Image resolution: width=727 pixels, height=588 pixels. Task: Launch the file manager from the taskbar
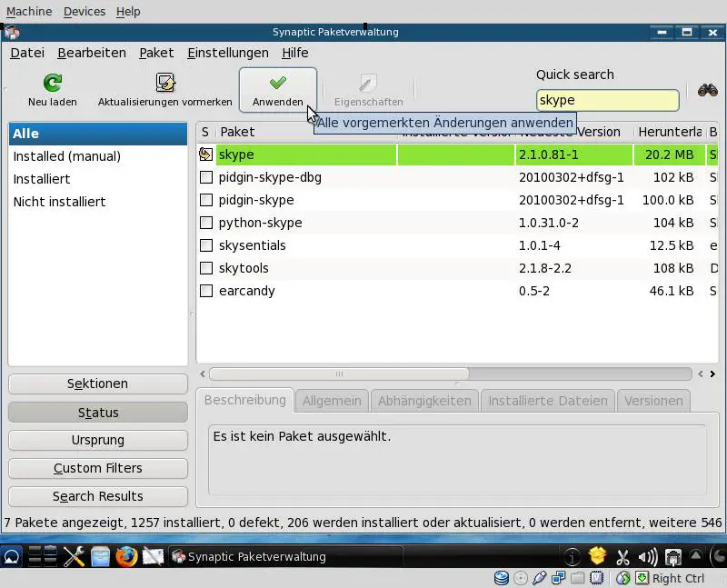tap(100, 556)
